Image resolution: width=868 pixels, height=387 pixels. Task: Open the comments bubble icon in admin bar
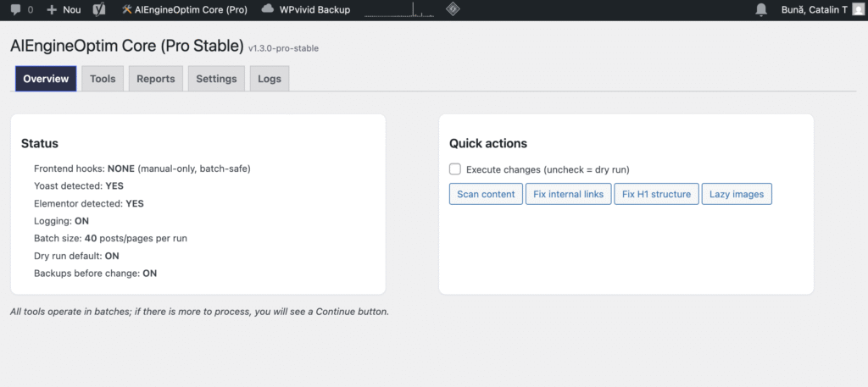tap(15, 10)
